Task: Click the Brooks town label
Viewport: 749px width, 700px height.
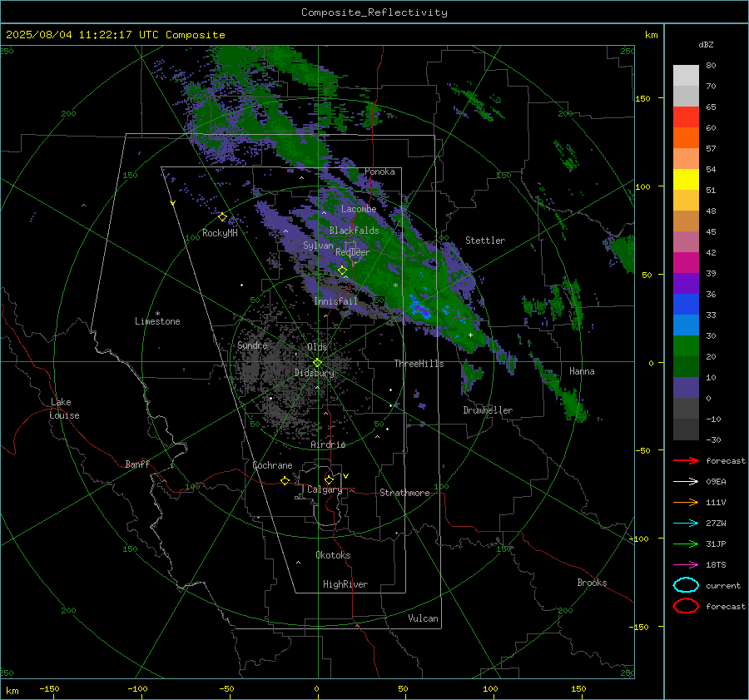Action: click(592, 583)
